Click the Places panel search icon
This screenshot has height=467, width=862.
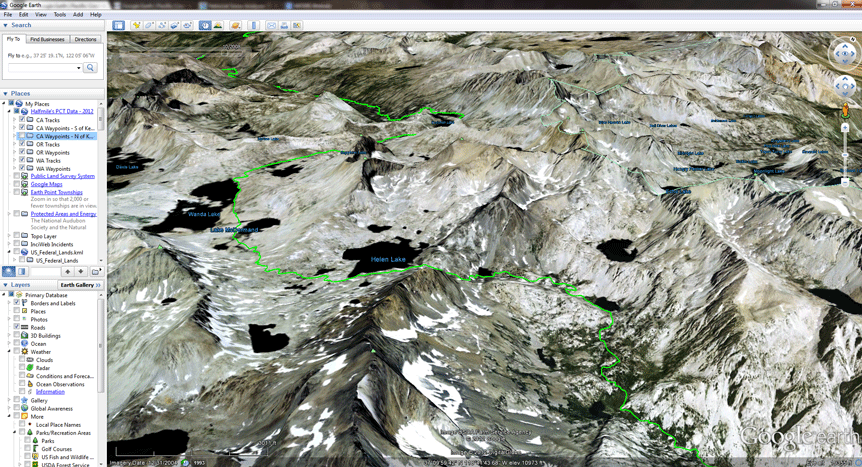9,271
